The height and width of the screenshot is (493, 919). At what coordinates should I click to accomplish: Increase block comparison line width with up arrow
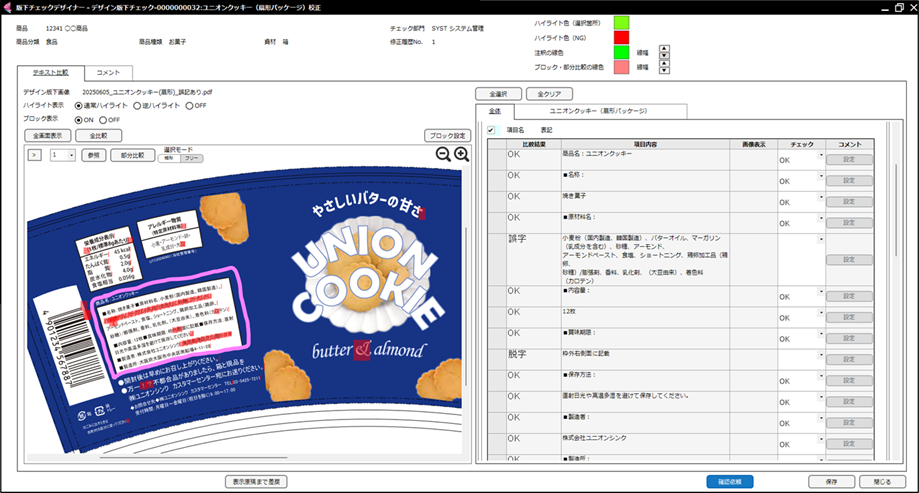click(x=664, y=63)
